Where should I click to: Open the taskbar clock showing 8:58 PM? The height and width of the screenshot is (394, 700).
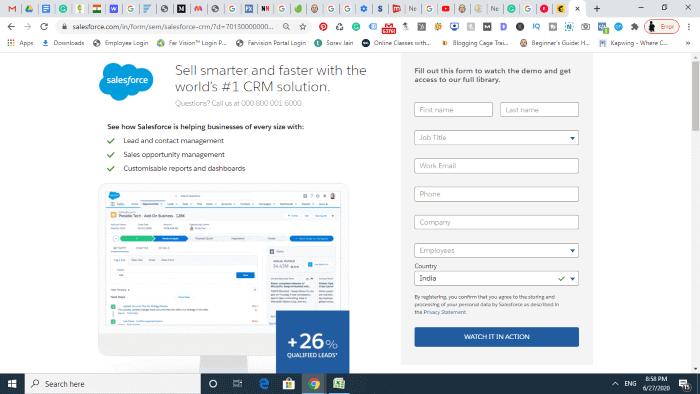coord(656,384)
